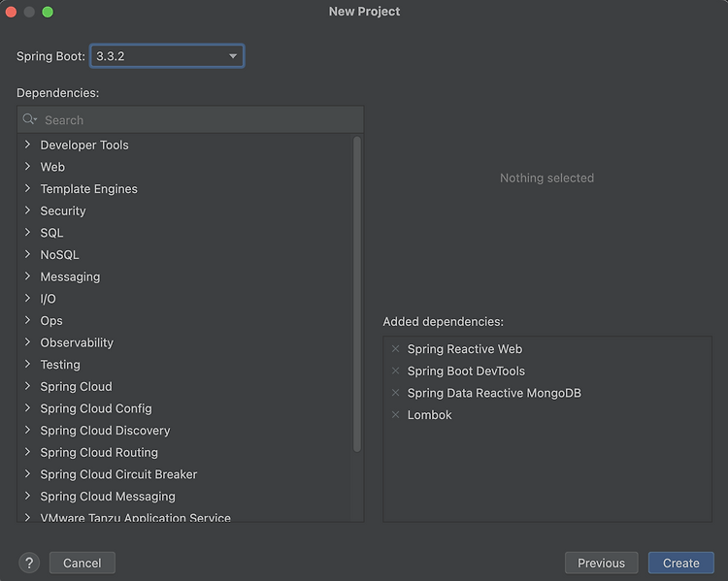The width and height of the screenshot is (728, 581).
Task: Expand the Spring Cloud category chevron
Action: point(27,386)
